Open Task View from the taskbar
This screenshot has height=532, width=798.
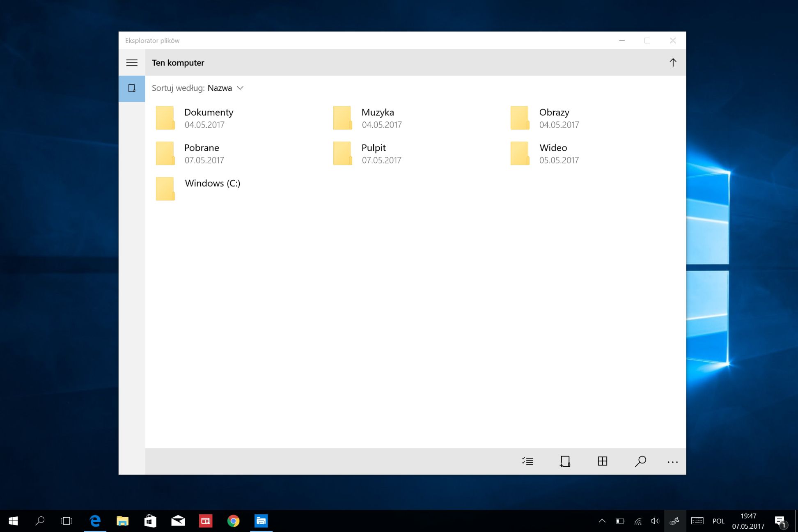tap(66, 521)
